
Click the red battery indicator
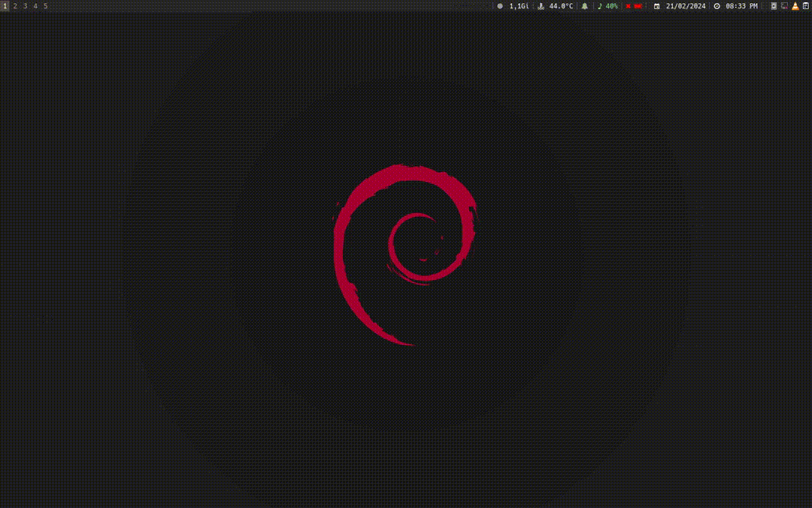click(x=638, y=6)
